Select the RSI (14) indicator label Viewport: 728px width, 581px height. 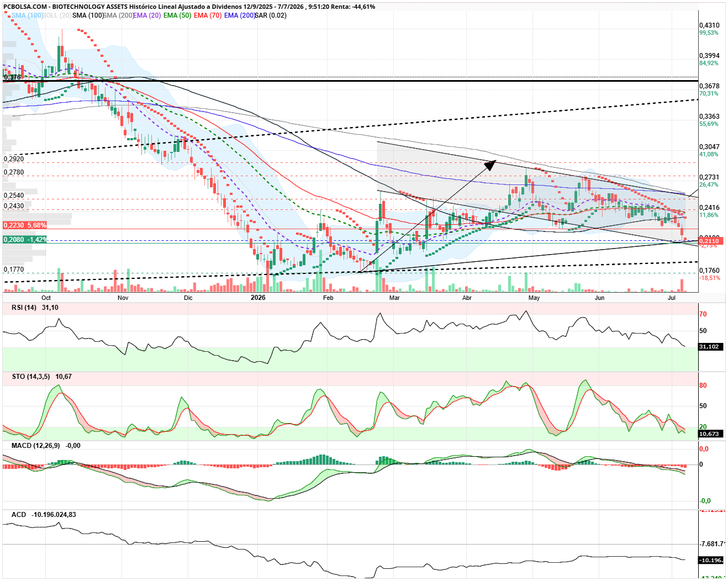point(24,308)
